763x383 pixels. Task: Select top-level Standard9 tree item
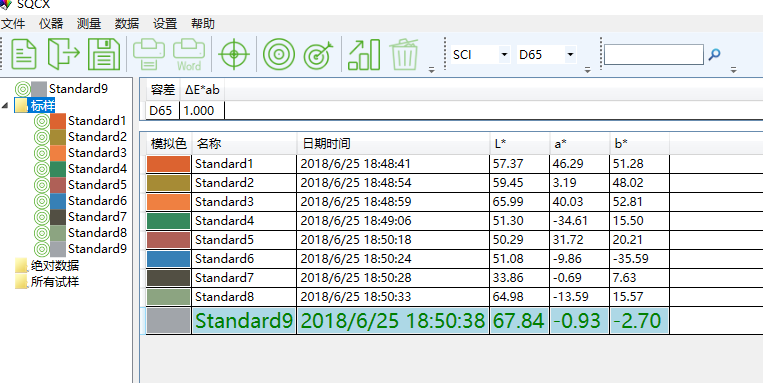coord(78,89)
